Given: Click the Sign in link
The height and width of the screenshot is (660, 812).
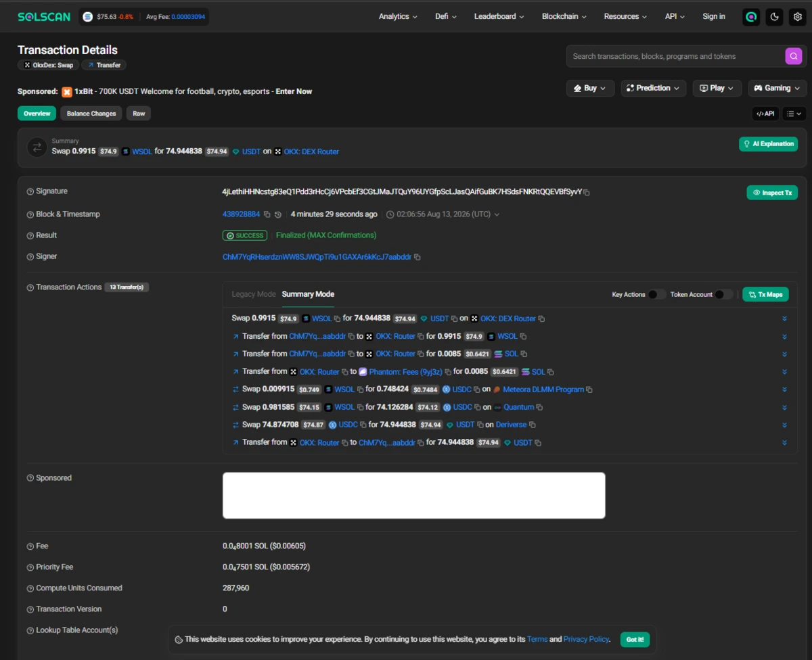Looking at the screenshot, I should [714, 16].
